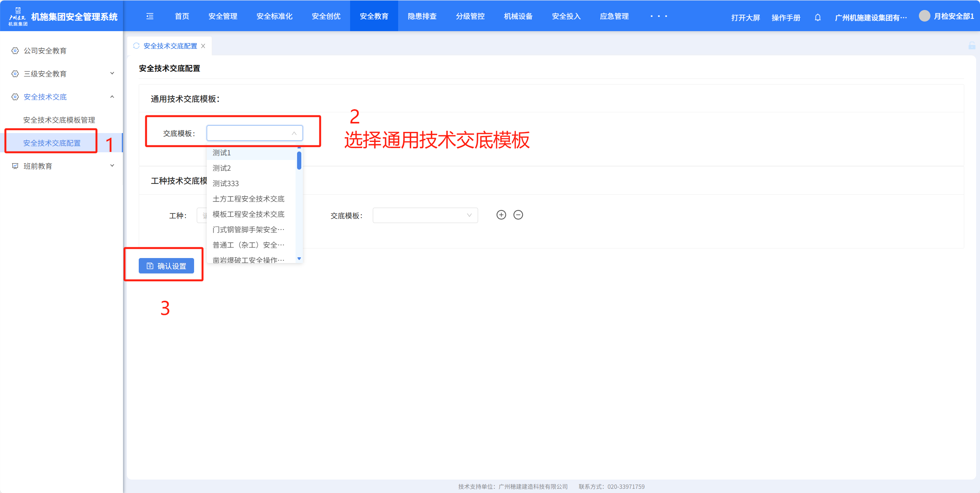Open the 操作手册 link

pos(786,18)
